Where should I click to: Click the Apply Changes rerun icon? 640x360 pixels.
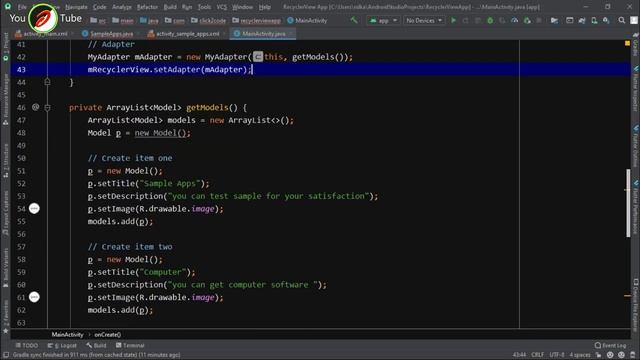[x=466, y=20]
